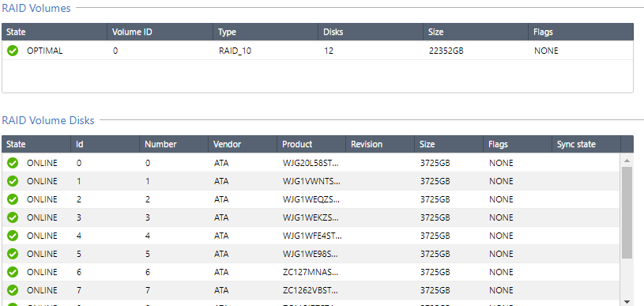The height and width of the screenshot is (306, 644).
Task: Click the green status icon for disk 2
Action: pos(13,199)
